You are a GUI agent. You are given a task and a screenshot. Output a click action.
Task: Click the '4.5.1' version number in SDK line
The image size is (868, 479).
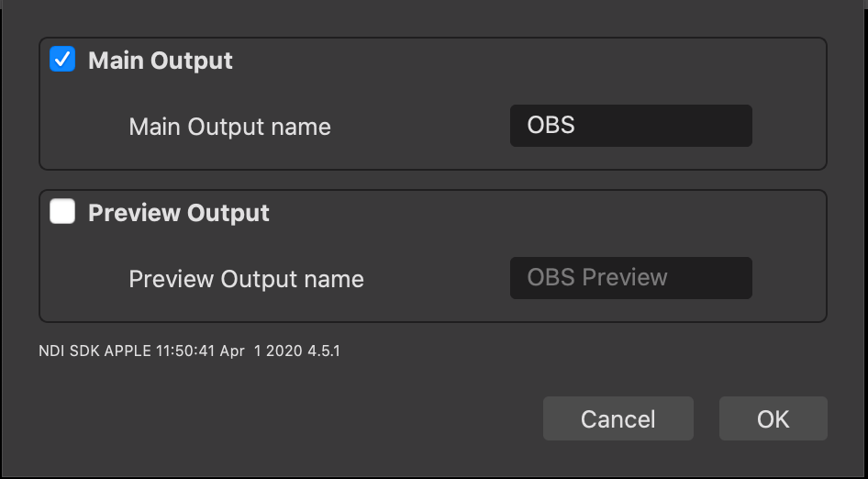(322, 351)
